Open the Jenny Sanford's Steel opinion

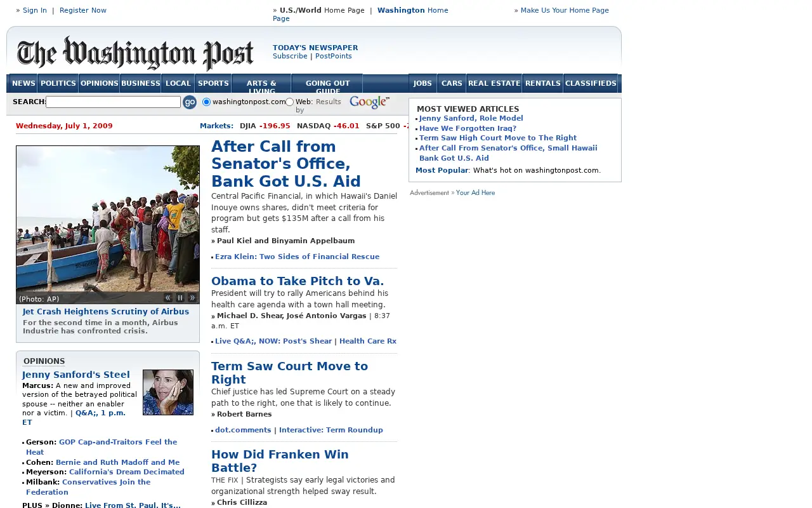coord(76,375)
